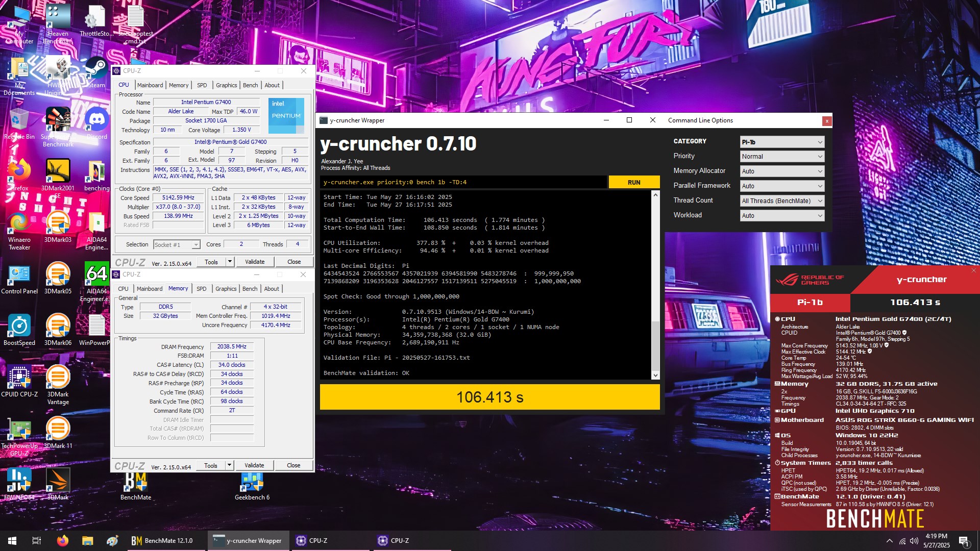Launch TechPowerUp GPU-Z shortcut

point(19,437)
